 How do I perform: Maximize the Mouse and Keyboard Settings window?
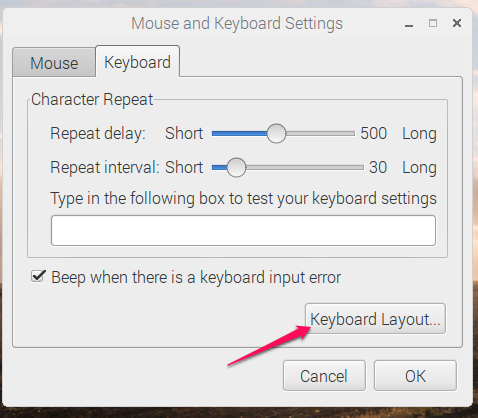pyautogui.click(x=433, y=23)
